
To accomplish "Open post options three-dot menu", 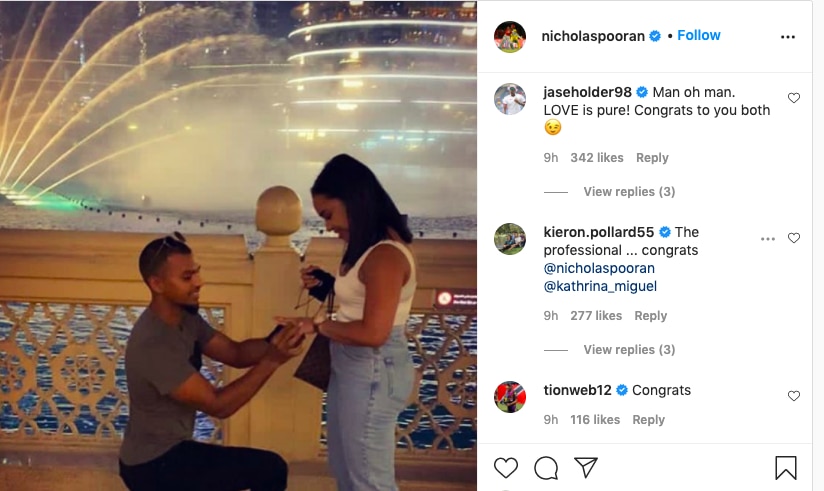I will pos(788,37).
